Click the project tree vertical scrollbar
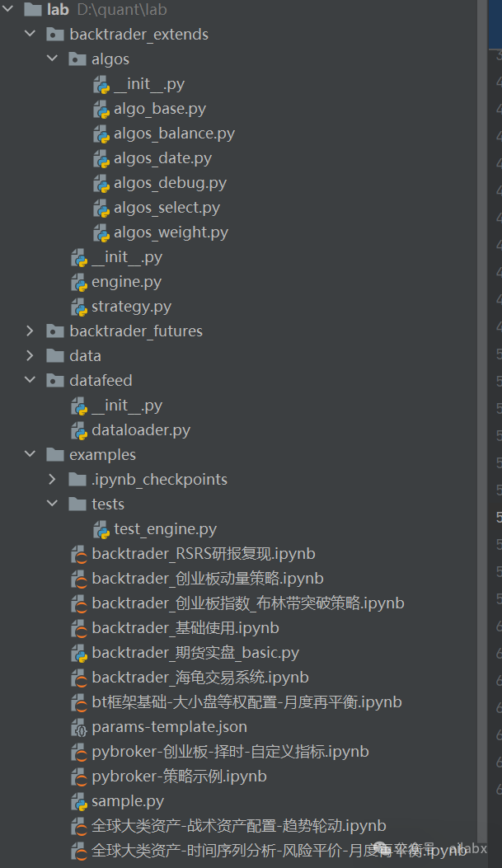Screen dimensions: 502x868 point(482,420)
